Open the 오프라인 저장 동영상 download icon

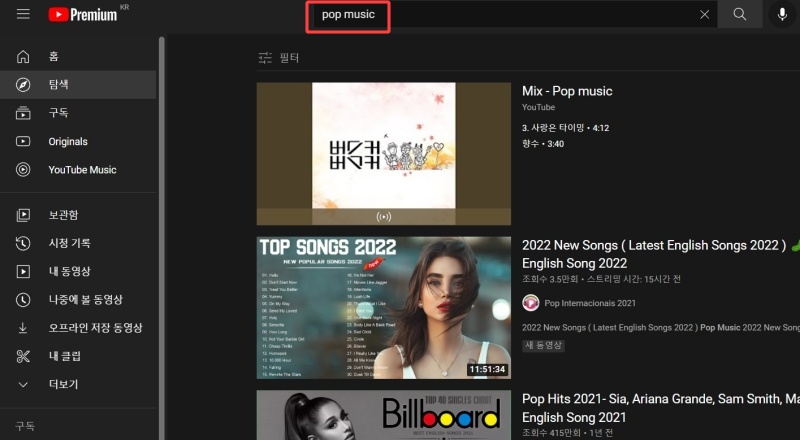click(23, 328)
